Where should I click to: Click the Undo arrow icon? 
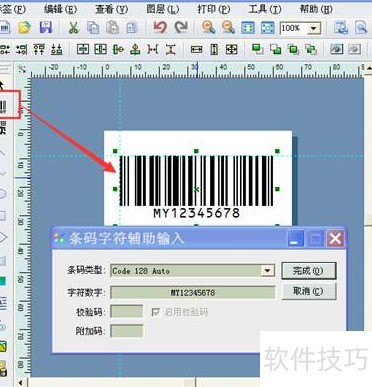[160, 27]
